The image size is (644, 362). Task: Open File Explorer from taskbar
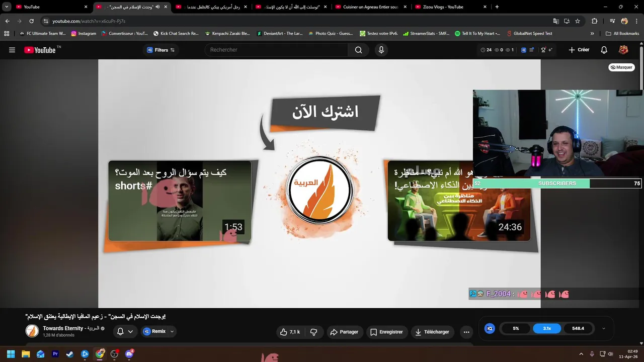pyautogui.click(x=26, y=354)
